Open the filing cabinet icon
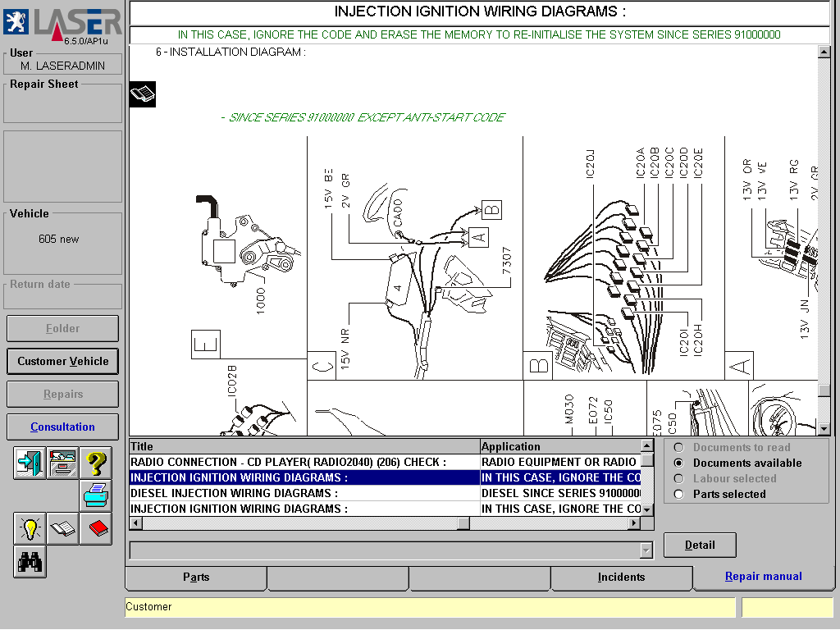Image resolution: width=840 pixels, height=630 pixels. pos(62,463)
